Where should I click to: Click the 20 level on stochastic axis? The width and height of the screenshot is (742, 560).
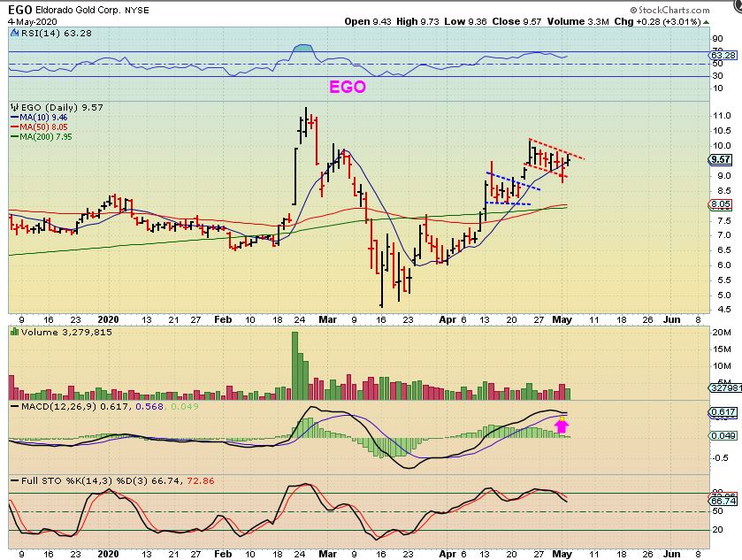(718, 530)
